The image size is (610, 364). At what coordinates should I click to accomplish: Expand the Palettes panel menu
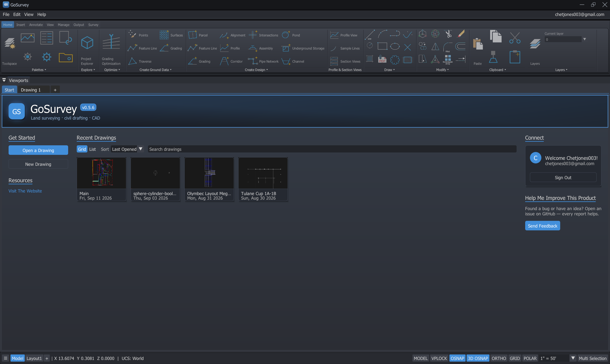point(39,70)
